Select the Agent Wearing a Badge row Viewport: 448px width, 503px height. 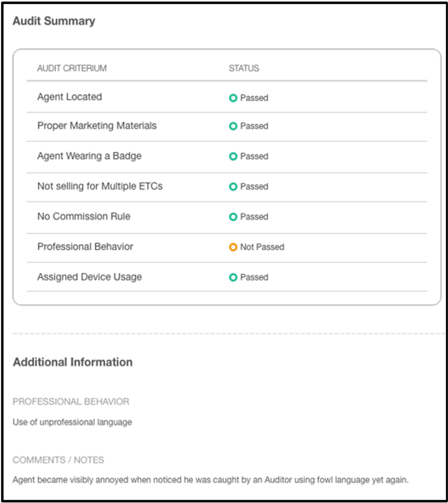pos(227,157)
